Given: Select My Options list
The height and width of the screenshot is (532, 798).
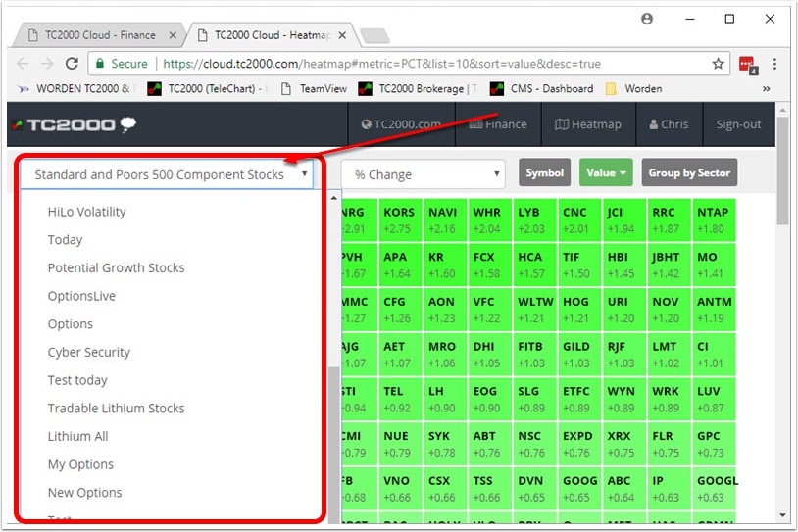Looking at the screenshot, I should [x=80, y=464].
